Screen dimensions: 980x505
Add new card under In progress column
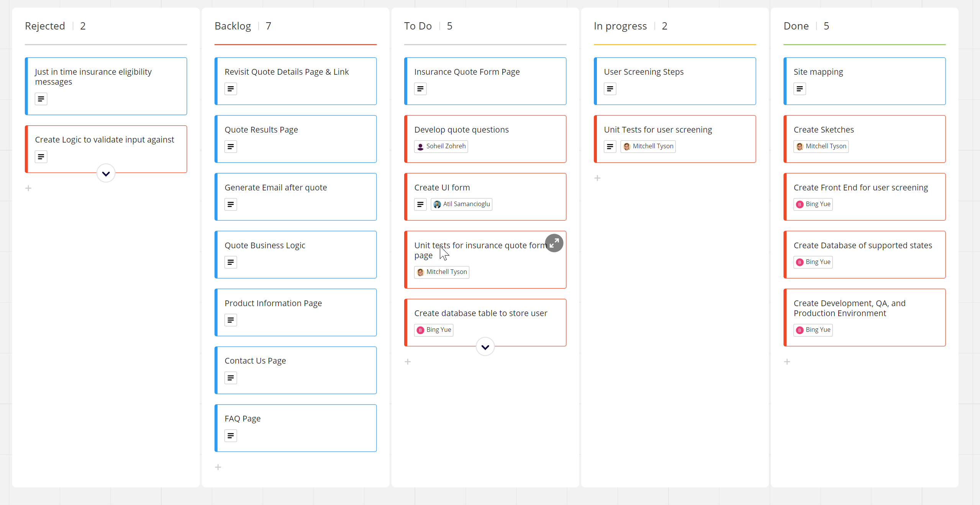point(597,178)
